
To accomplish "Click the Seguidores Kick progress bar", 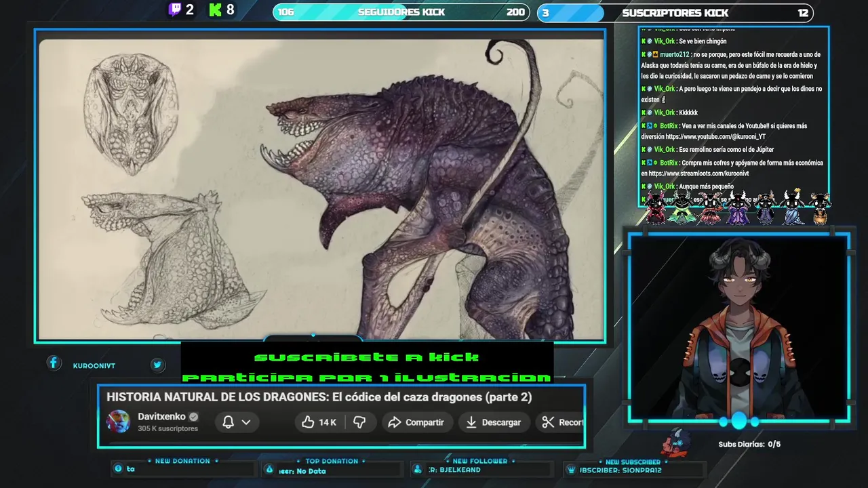I will click(x=401, y=12).
